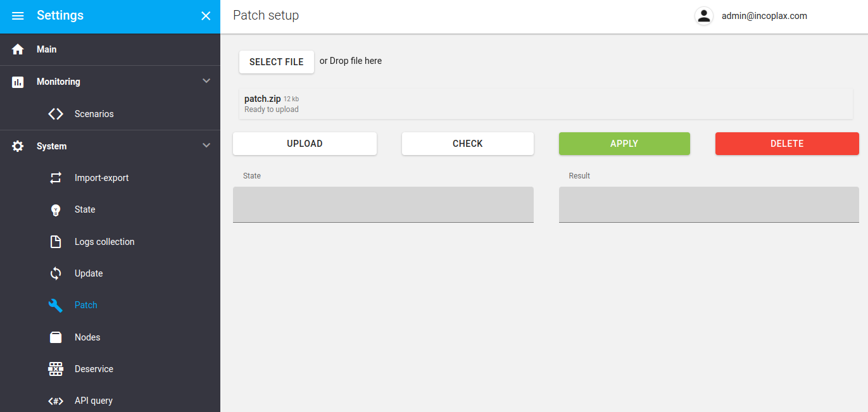This screenshot has height=412, width=868.
Task: Collapse the Monitoring section chevron
Action: tap(206, 81)
